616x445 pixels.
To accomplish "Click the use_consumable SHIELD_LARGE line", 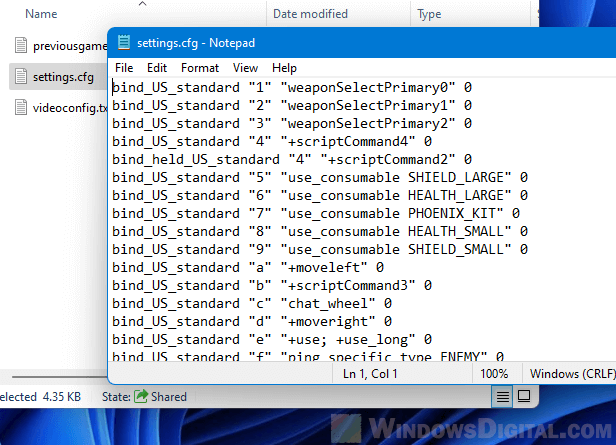I will tap(320, 178).
